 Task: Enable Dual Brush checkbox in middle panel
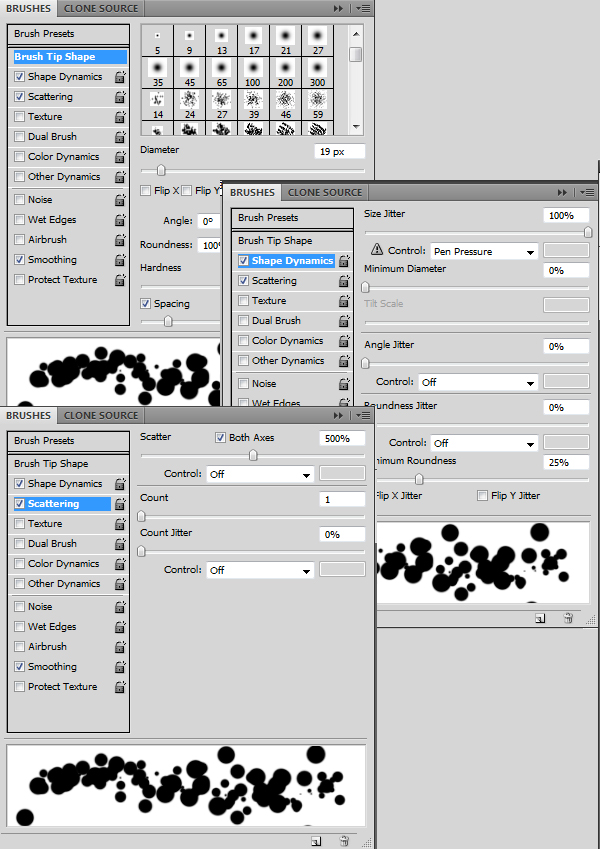point(244,321)
